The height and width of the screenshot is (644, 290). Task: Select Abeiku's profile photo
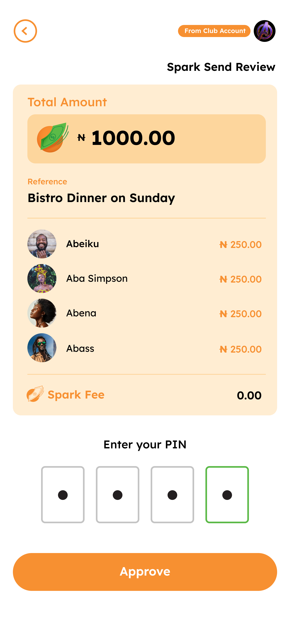click(42, 244)
